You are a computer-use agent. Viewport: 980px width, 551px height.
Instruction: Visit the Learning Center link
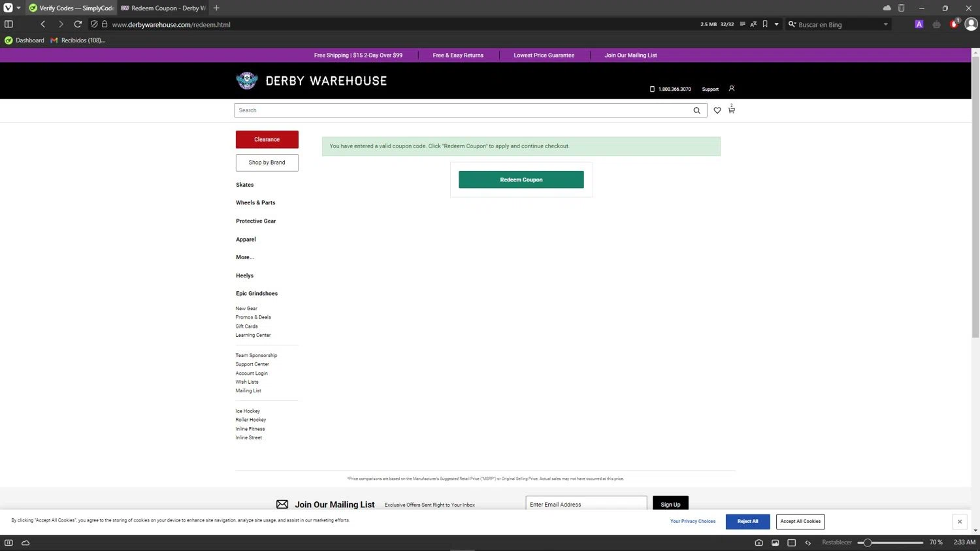253,335
